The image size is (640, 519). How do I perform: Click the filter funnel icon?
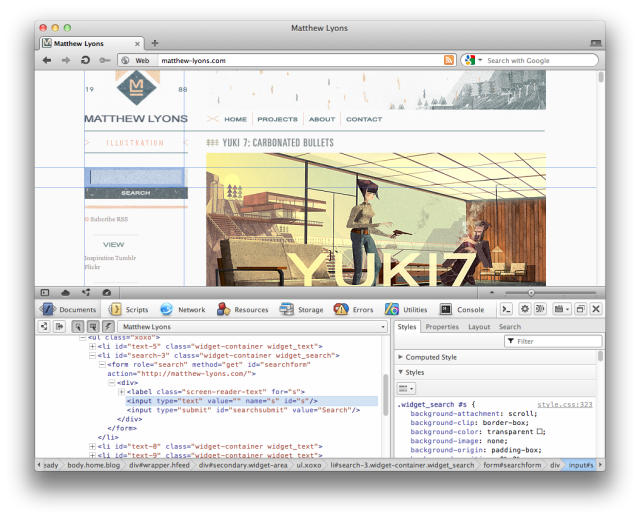[x=511, y=341]
